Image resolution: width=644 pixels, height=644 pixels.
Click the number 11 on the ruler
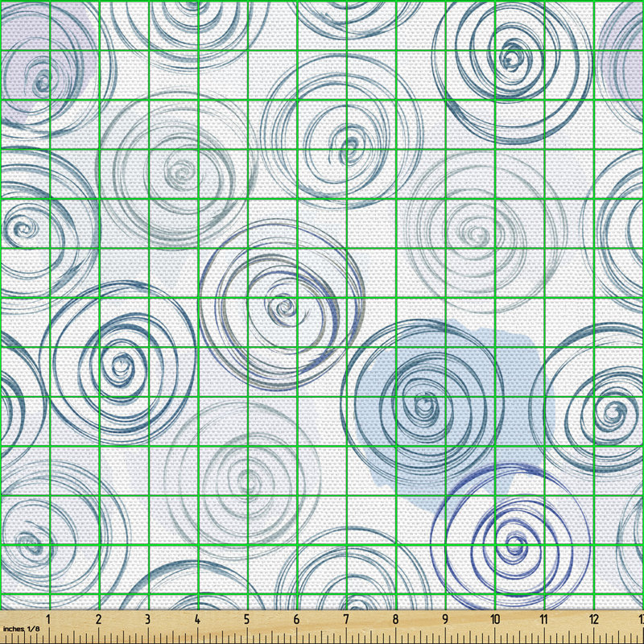[544, 619]
